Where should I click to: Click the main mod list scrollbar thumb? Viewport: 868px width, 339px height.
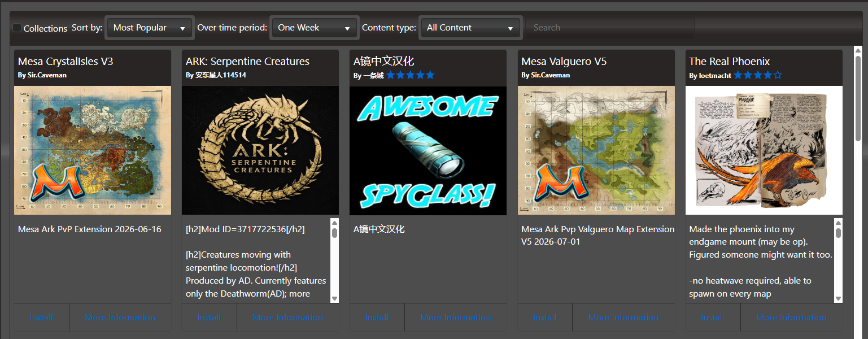click(858, 99)
